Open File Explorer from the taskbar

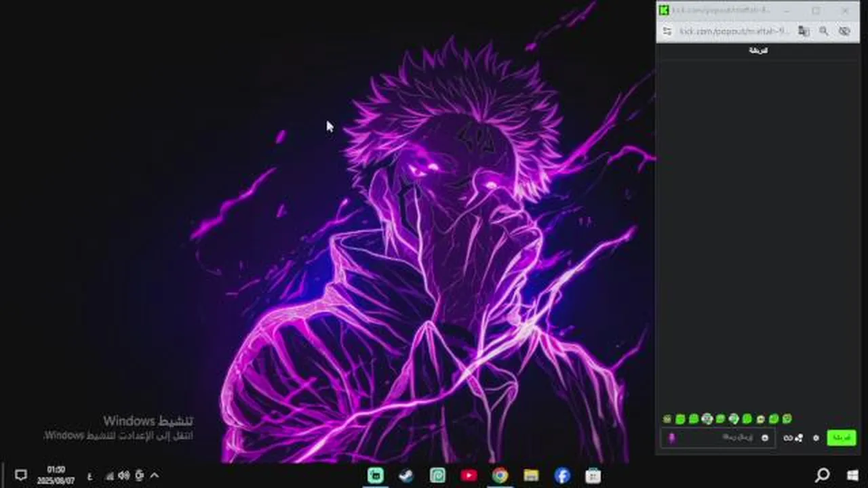pyautogui.click(x=531, y=476)
